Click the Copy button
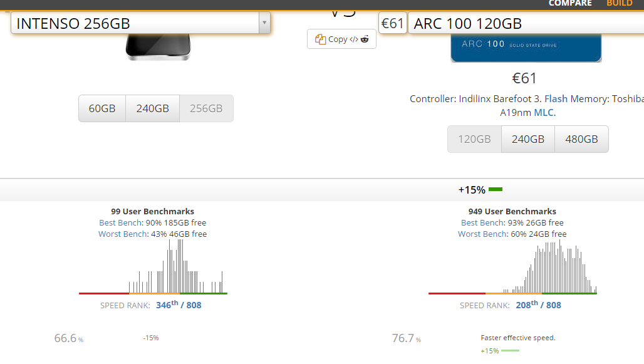644x364 pixels. (x=341, y=39)
